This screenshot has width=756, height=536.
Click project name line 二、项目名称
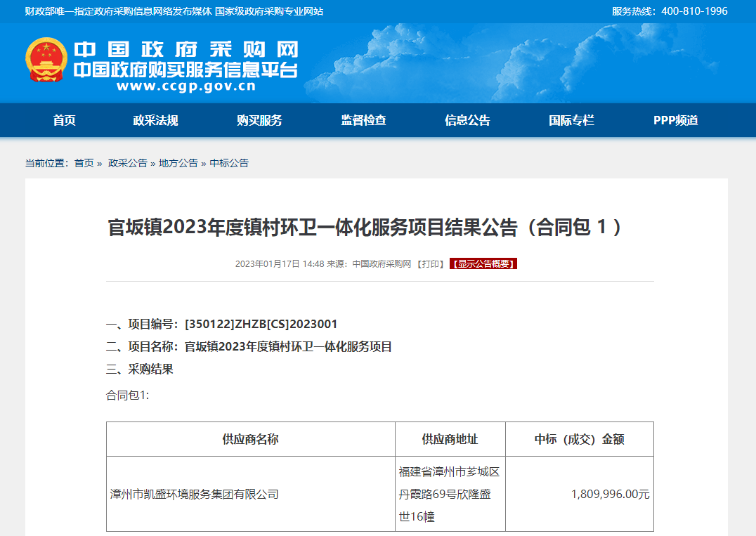click(x=249, y=346)
